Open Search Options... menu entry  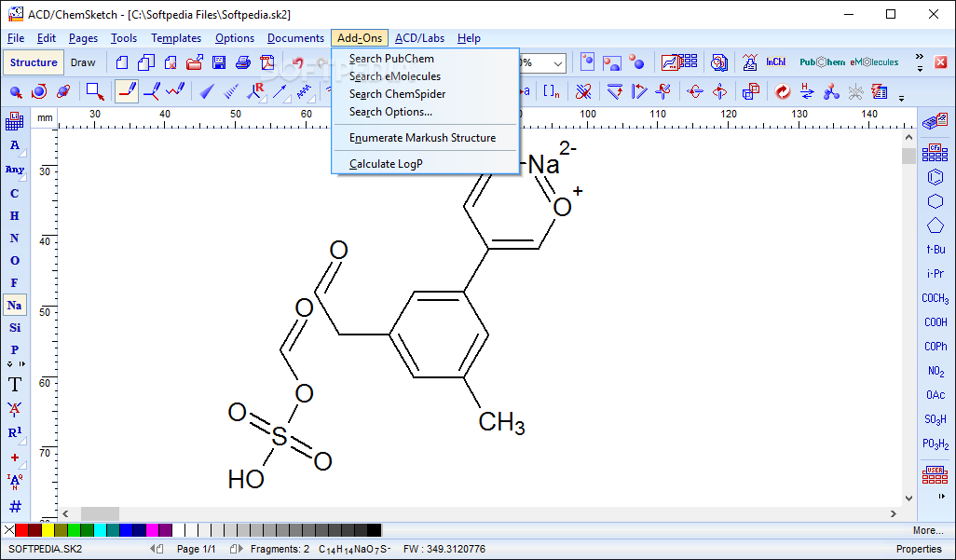coord(390,112)
